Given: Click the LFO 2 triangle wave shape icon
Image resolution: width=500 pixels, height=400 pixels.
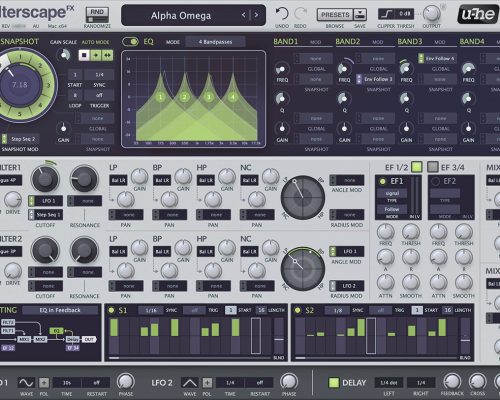Looking at the screenshot, I should (189, 382).
